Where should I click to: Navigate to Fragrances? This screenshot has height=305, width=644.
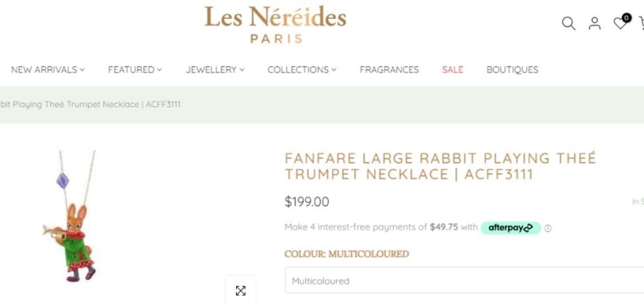pyautogui.click(x=389, y=70)
